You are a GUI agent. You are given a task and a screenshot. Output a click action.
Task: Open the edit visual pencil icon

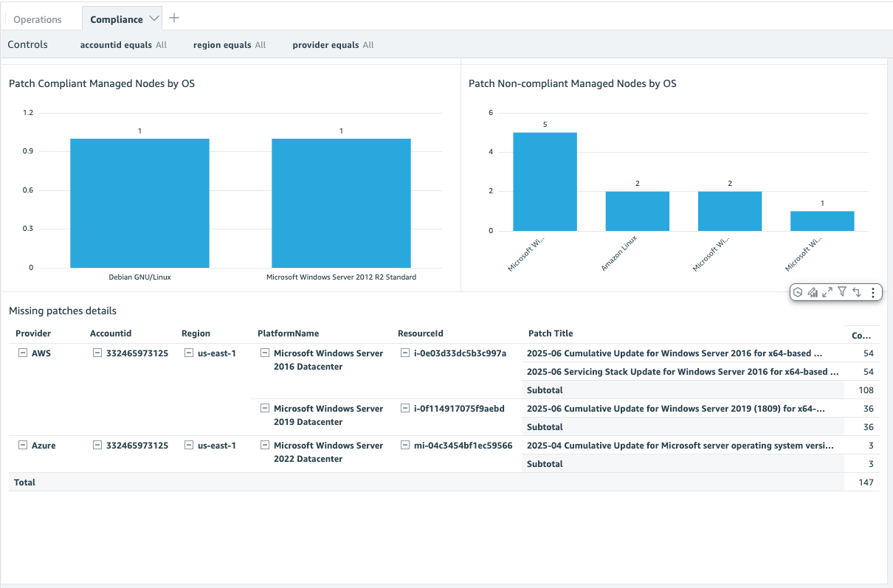pos(813,292)
